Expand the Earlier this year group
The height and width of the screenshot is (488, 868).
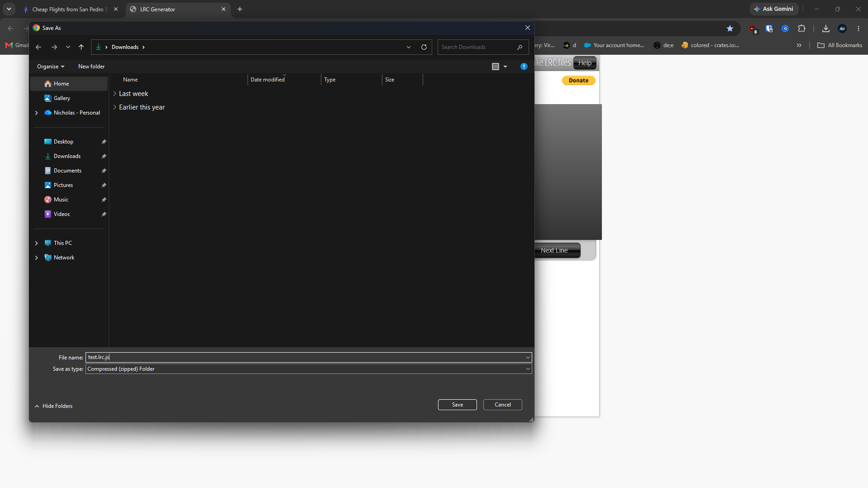tap(114, 107)
